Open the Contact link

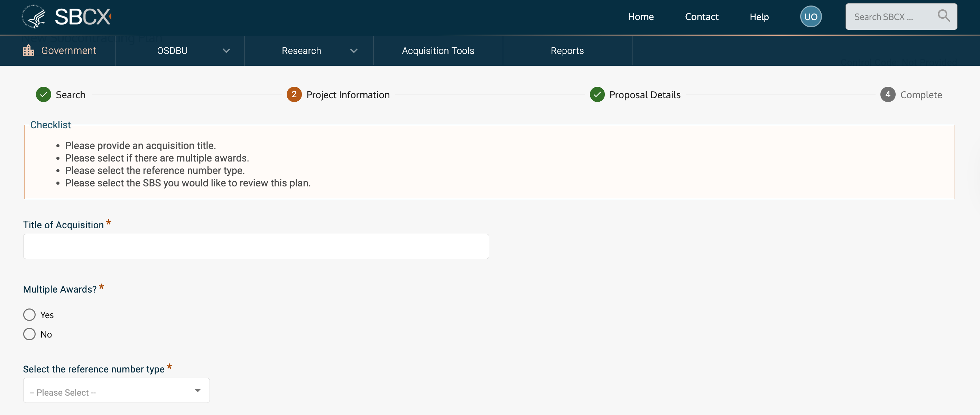point(701,17)
